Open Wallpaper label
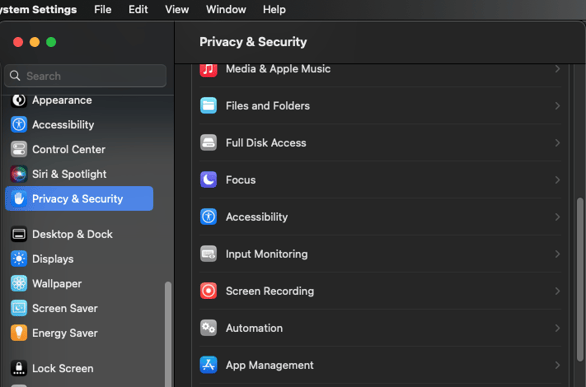The image size is (586, 387). point(57,284)
